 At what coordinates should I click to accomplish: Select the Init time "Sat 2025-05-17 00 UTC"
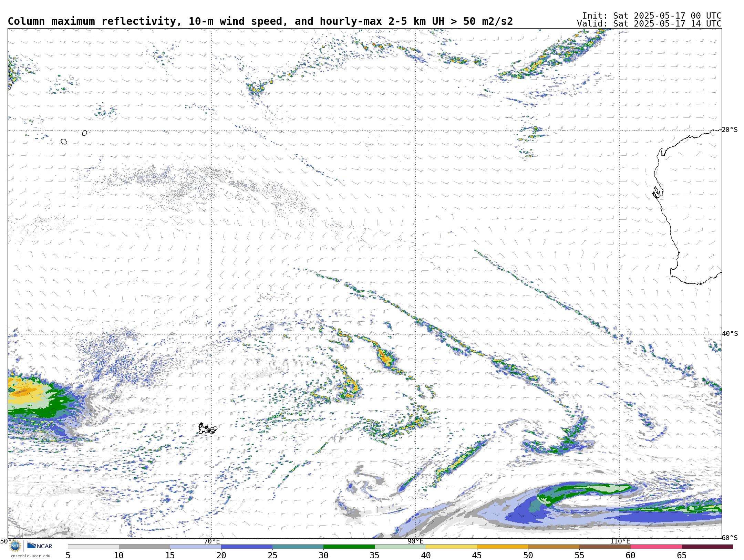(x=667, y=16)
